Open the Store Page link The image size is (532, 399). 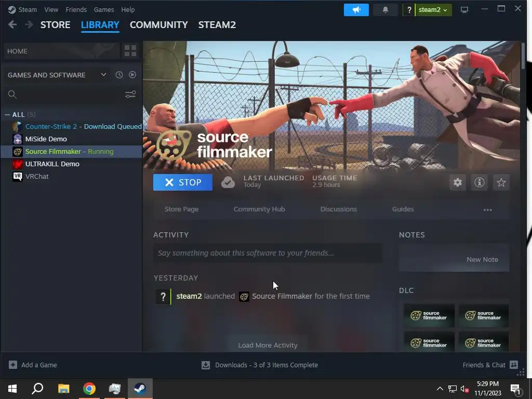coord(181,209)
